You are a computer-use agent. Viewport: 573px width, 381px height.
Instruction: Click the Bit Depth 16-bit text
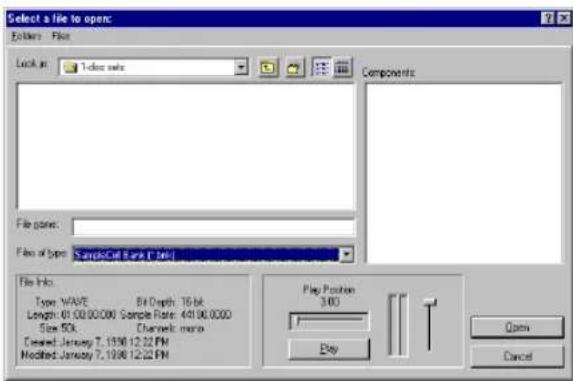[170, 302]
